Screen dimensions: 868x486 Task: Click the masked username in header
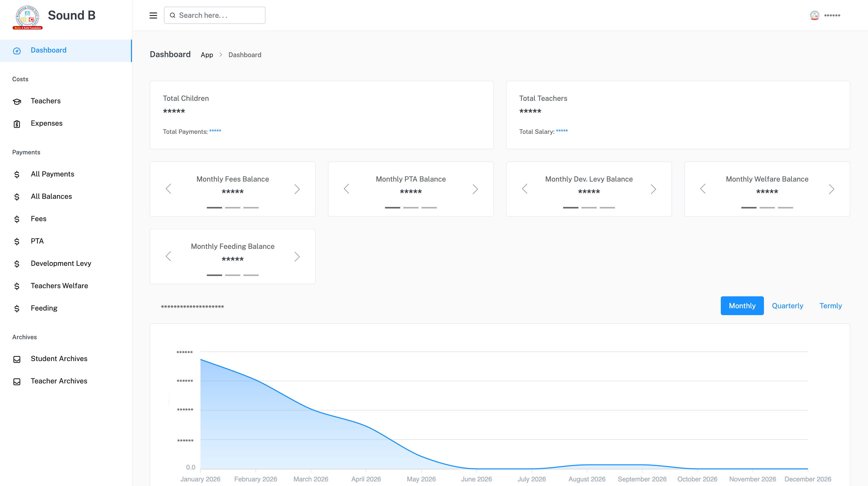[832, 15]
